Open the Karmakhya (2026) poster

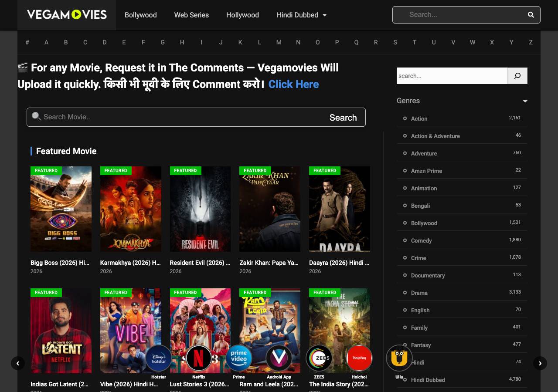(x=131, y=209)
